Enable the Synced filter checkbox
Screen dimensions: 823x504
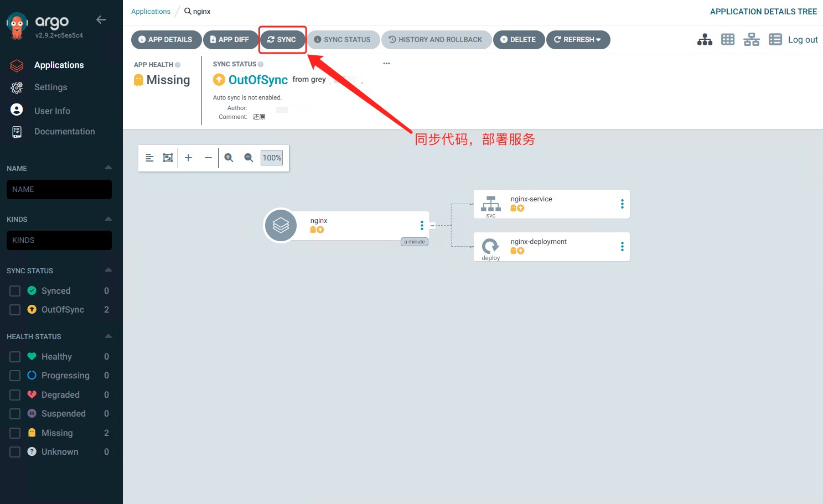click(15, 291)
